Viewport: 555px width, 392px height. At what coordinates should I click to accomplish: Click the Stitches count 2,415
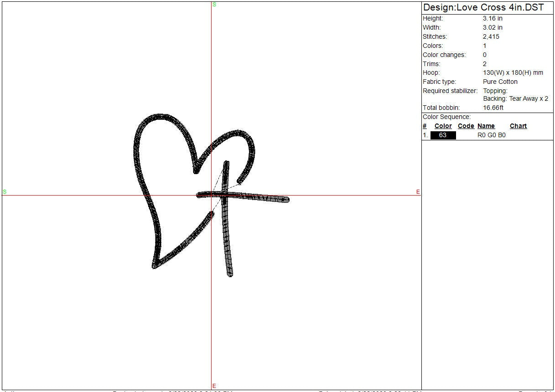tap(491, 37)
